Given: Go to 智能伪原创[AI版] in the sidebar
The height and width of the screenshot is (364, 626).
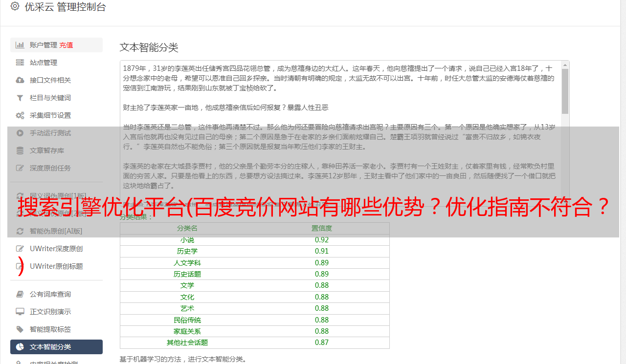Looking at the screenshot, I should (56, 231).
